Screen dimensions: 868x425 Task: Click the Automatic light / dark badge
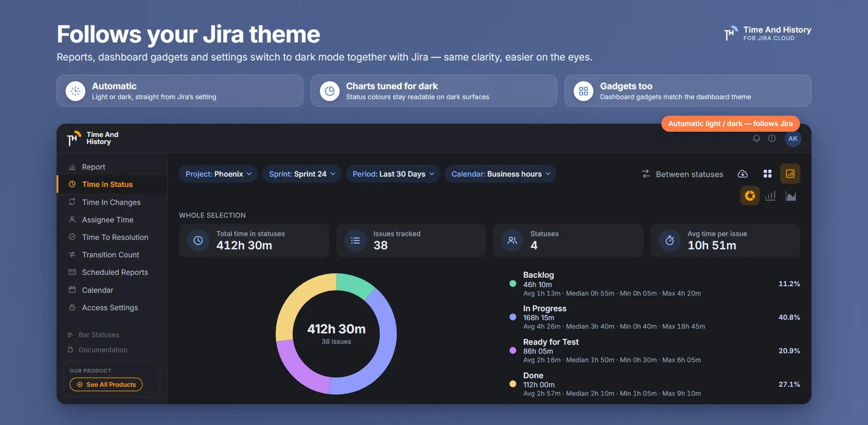click(730, 124)
